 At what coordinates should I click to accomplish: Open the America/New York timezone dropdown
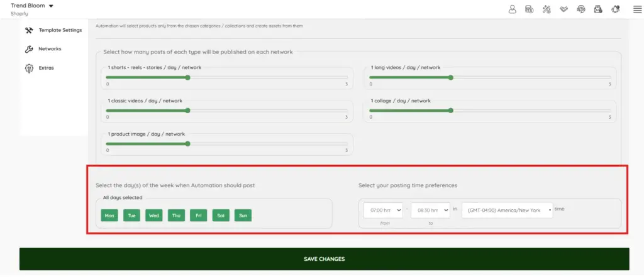point(508,210)
